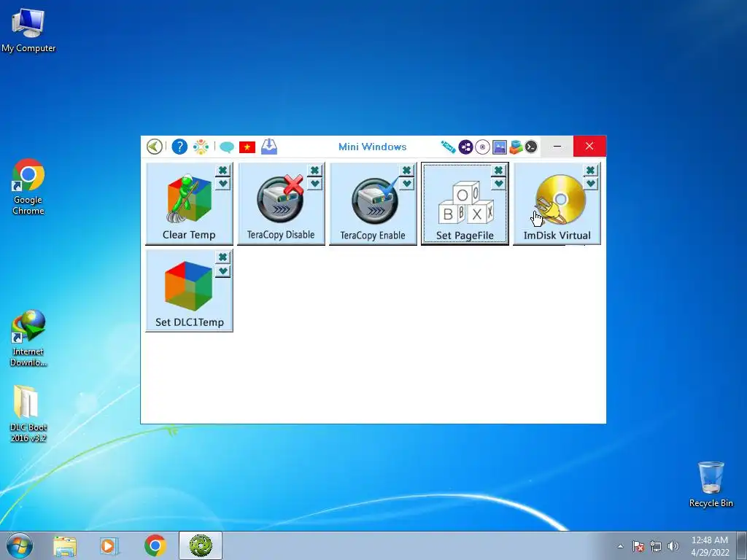
Task: Open the blue USB drive icon
Action: click(x=448, y=147)
